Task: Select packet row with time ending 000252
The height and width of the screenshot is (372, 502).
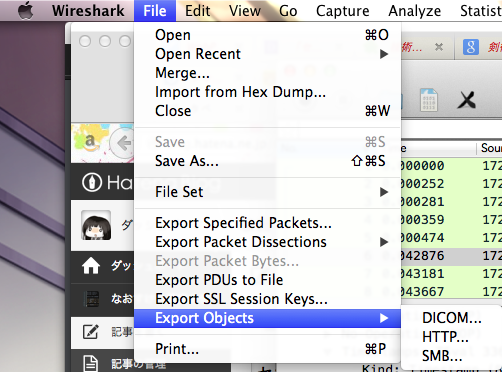Action: click(x=451, y=184)
